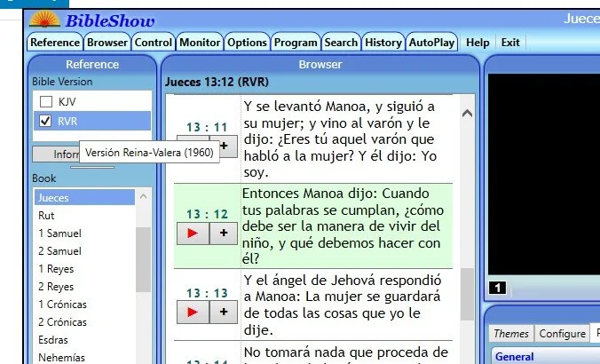Image resolution: width=600 pixels, height=364 pixels.
Task: Open the Options tab
Action: [x=247, y=43]
